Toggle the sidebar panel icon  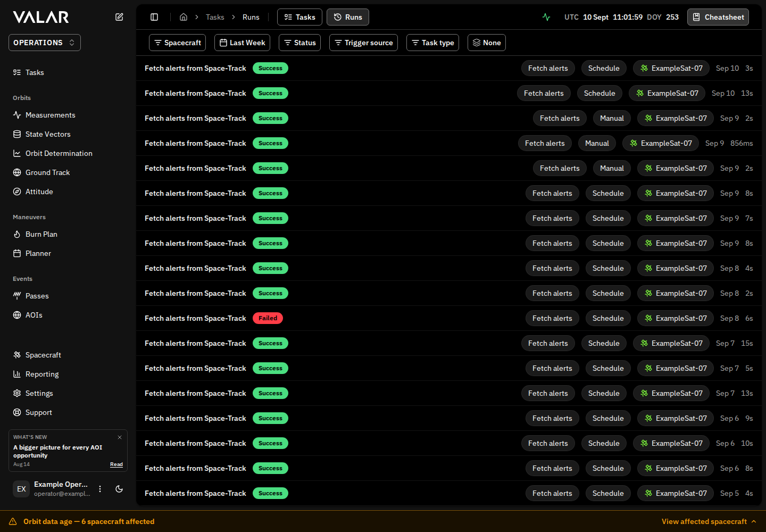point(154,17)
